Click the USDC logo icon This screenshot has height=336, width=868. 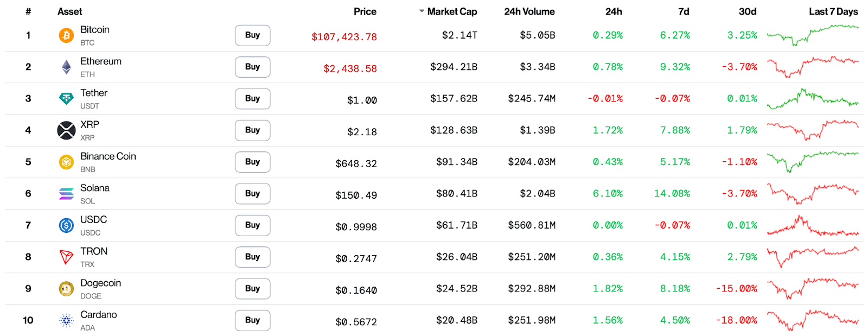point(66,225)
